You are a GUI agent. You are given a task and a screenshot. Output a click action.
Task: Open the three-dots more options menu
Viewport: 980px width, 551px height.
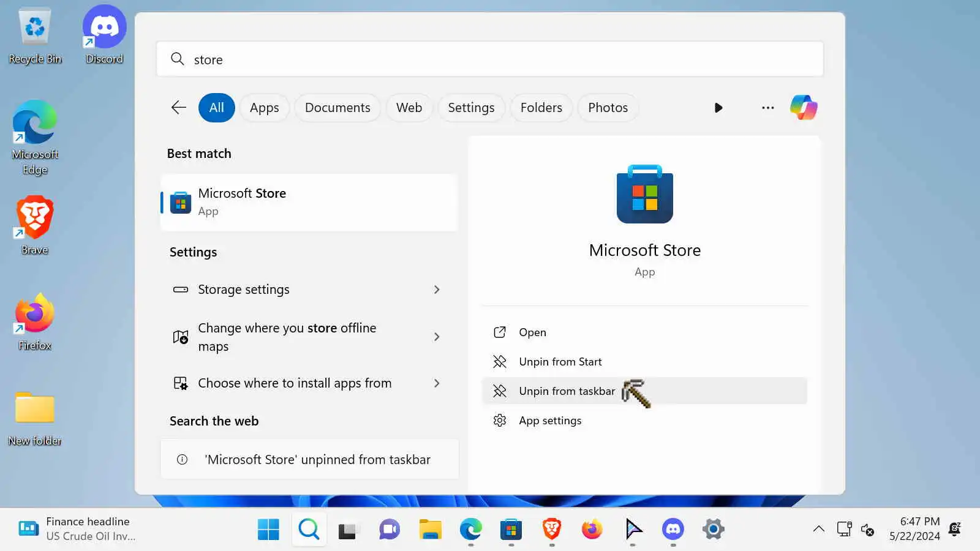tap(767, 108)
